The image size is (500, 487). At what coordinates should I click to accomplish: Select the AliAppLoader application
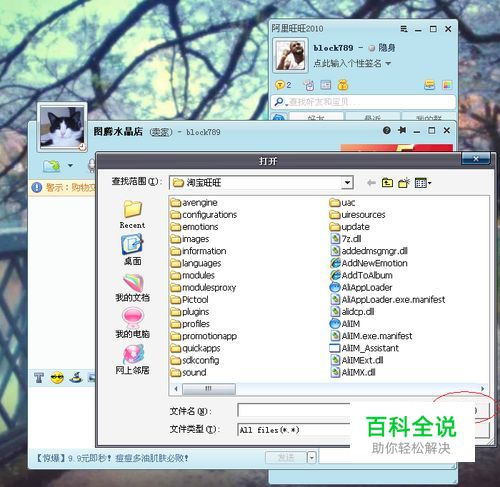[361, 287]
